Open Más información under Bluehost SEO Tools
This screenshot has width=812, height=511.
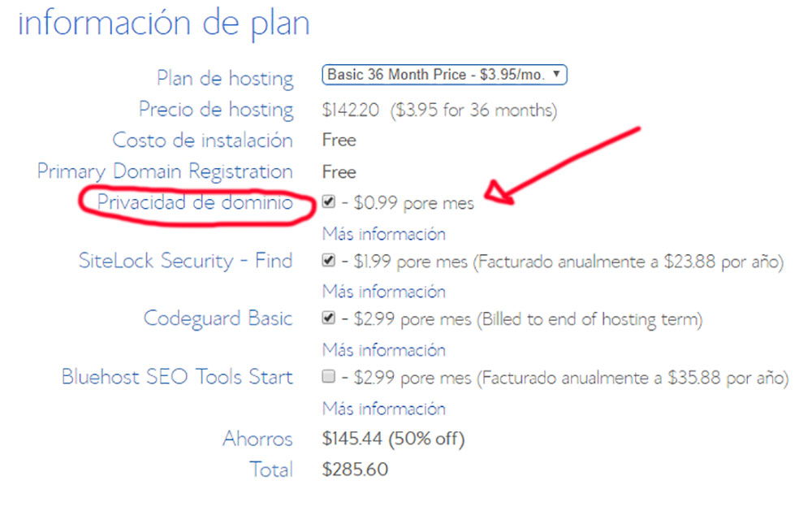pyautogui.click(x=384, y=409)
